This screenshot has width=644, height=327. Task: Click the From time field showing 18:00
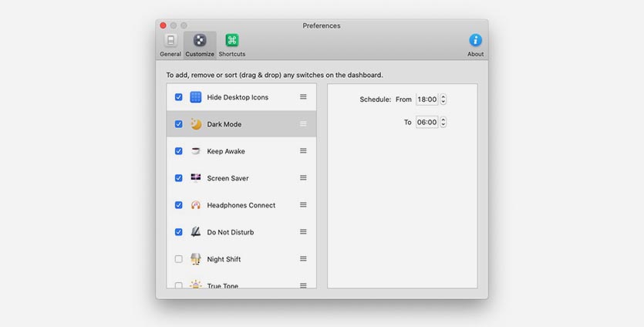click(427, 99)
